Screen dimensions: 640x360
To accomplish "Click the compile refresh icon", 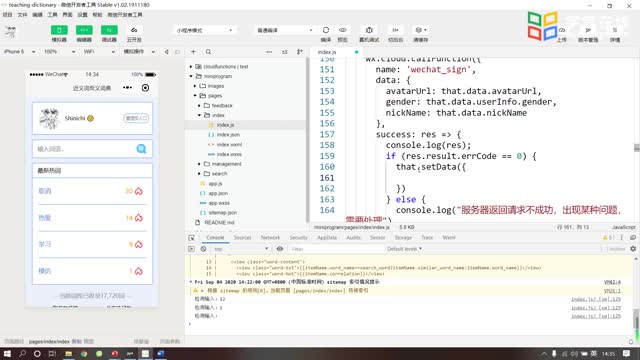I will pos(326,30).
